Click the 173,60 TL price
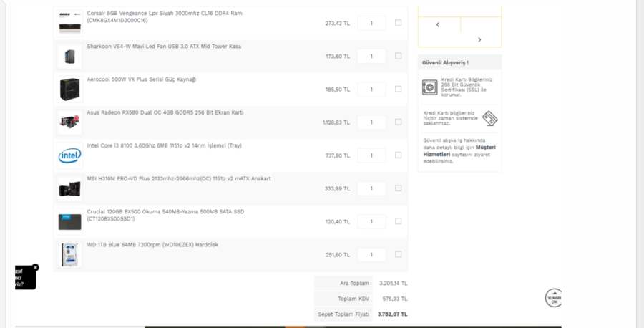The height and width of the screenshot is (328, 644). (x=338, y=57)
